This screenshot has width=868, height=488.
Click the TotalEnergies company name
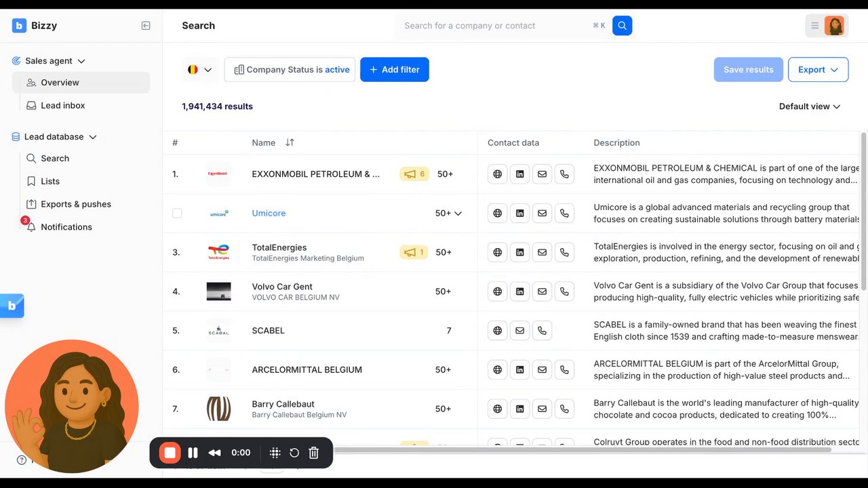point(279,247)
